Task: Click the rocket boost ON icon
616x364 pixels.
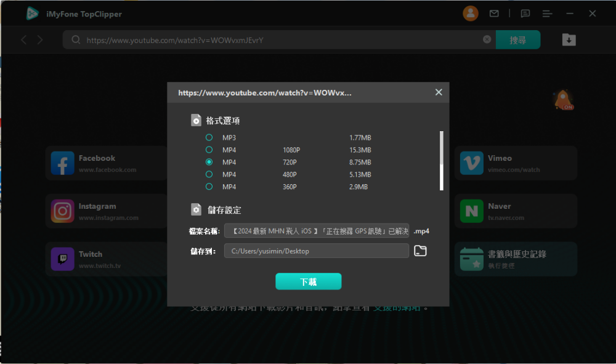Action: (x=563, y=100)
